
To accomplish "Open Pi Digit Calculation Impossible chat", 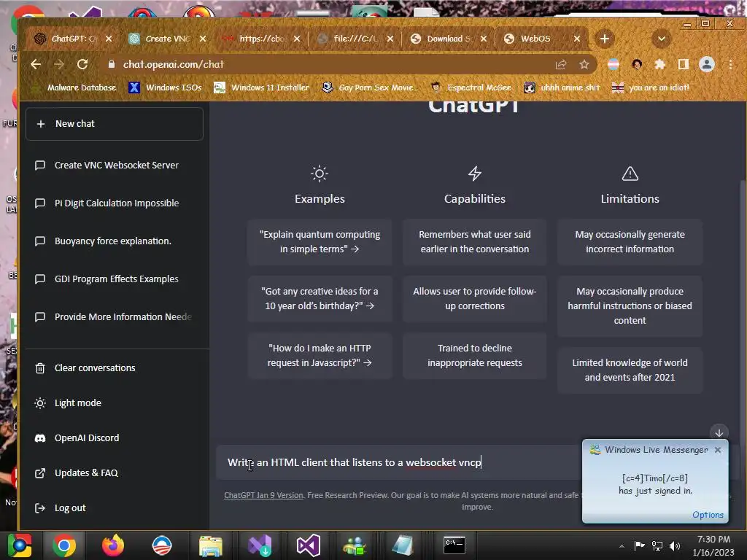I will pyautogui.click(x=115, y=203).
